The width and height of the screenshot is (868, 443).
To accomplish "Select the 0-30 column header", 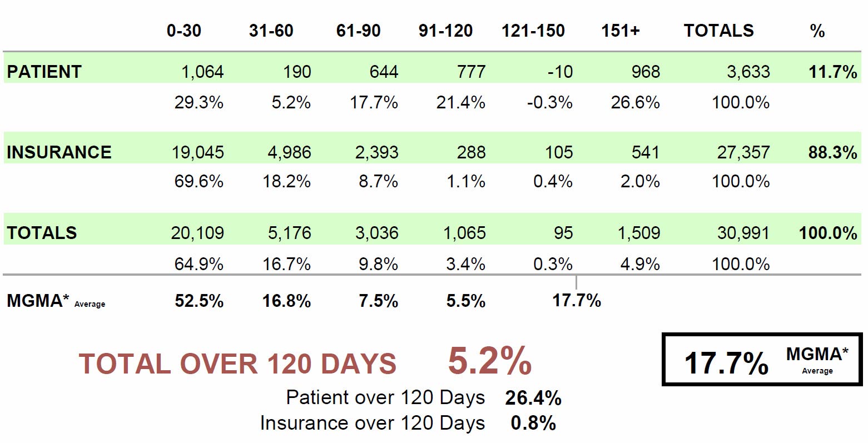I will (184, 31).
